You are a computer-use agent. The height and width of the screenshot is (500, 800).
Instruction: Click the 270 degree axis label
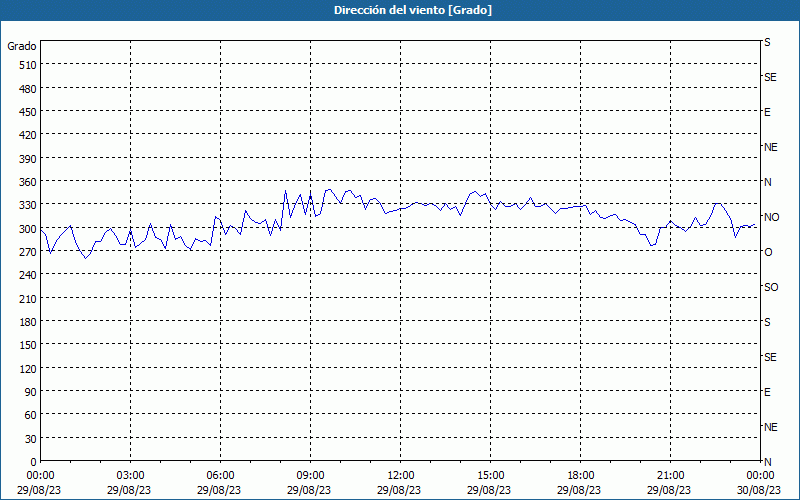tap(29, 252)
